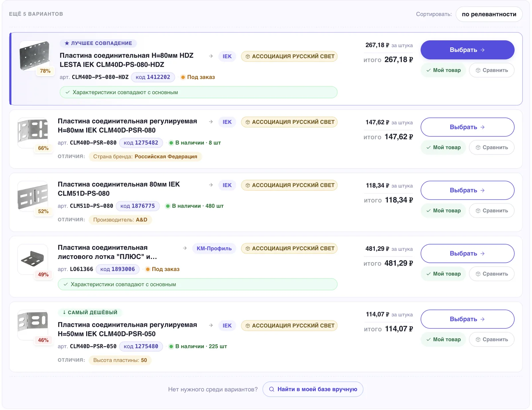Toggle 'Мой товар' for CLM40D-PSR-050
Viewport: 532px width, 410px height.
443,339
